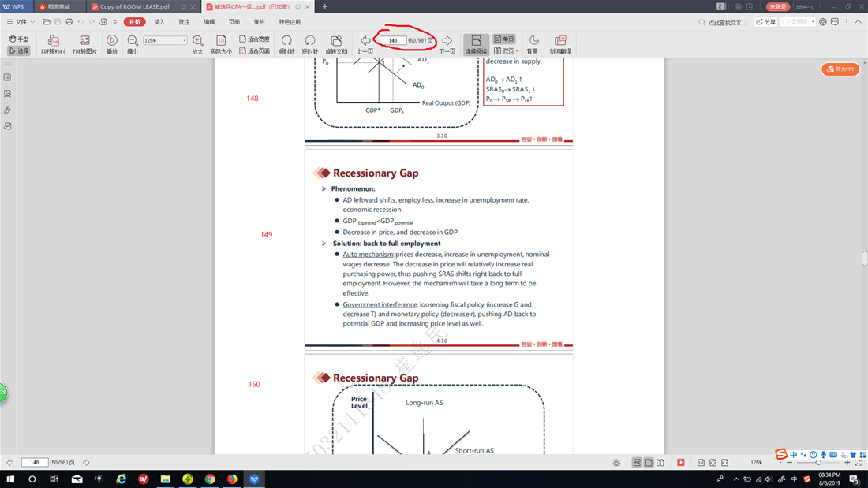Viewport: 868px width, 488px height.
Task: Switch to 单页 single page view
Action: pyautogui.click(x=504, y=39)
